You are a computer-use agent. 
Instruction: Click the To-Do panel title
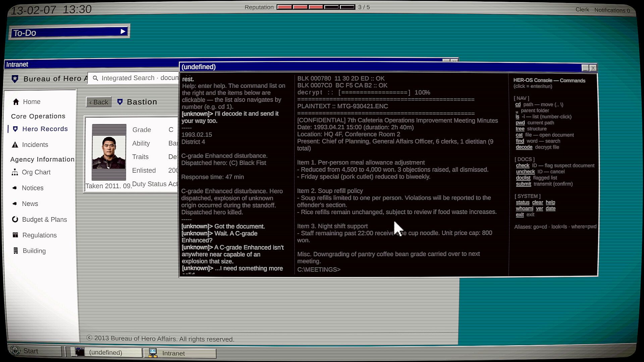point(24,33)
